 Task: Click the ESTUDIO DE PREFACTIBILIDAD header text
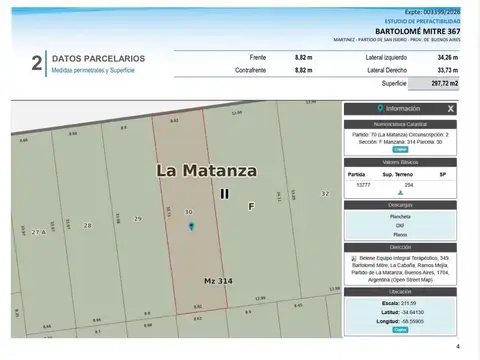tap(422, 21)
